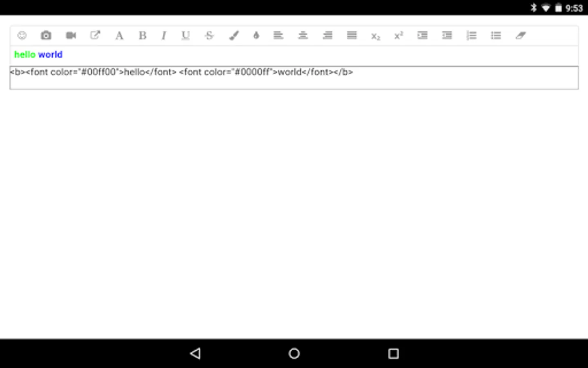This screenshot has width=588, height=368.
Task: Insert a link with the external-link icon
Action: (95, 36)
